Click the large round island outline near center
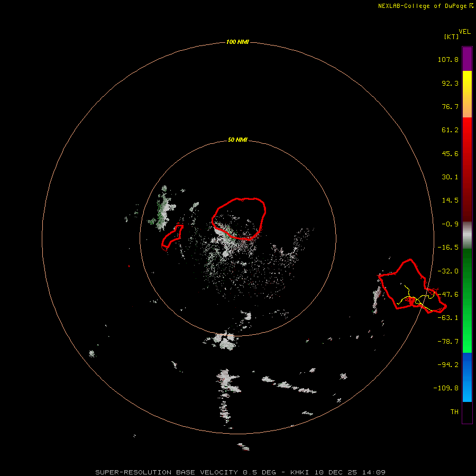 pos(239,219)
